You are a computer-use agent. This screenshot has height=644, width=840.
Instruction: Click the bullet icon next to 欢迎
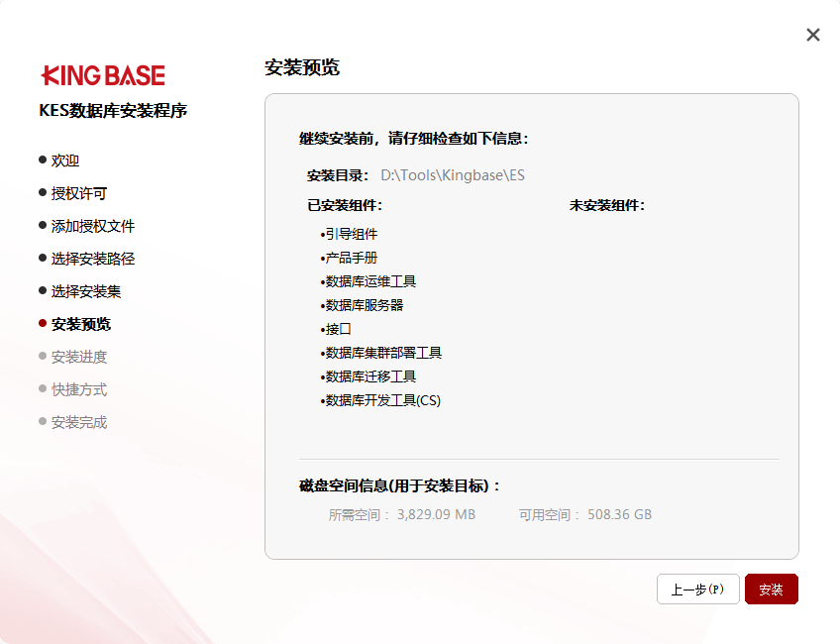click(x=43, y=160)
